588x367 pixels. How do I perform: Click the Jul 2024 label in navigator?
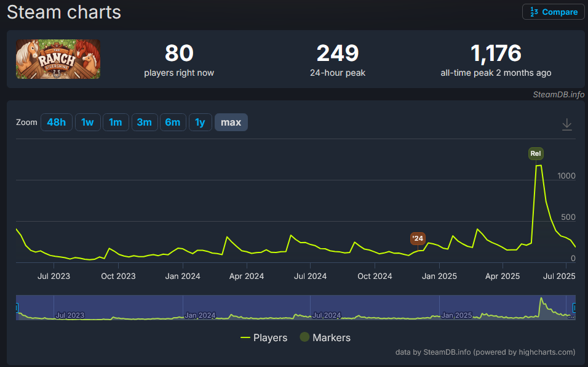327,315
